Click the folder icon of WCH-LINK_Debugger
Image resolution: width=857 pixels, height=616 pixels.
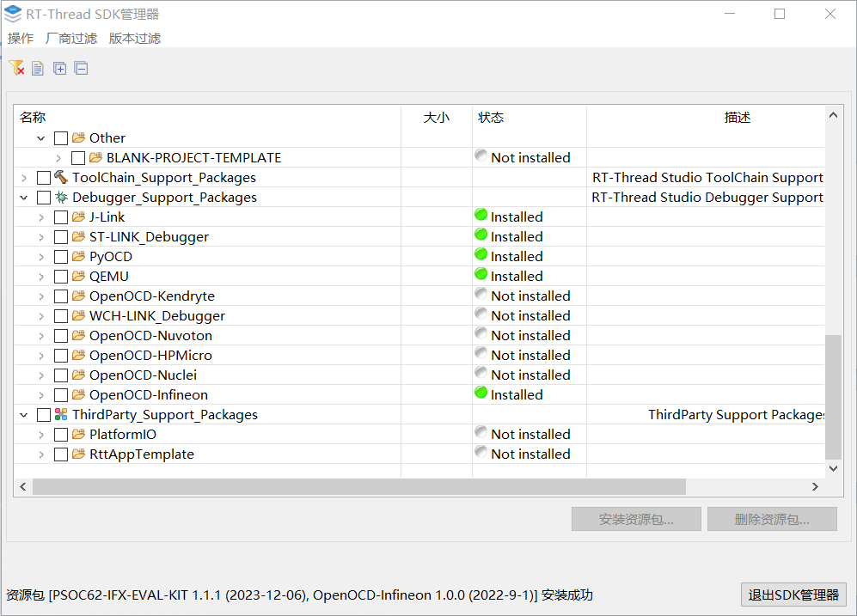click(x=79, y=315)
